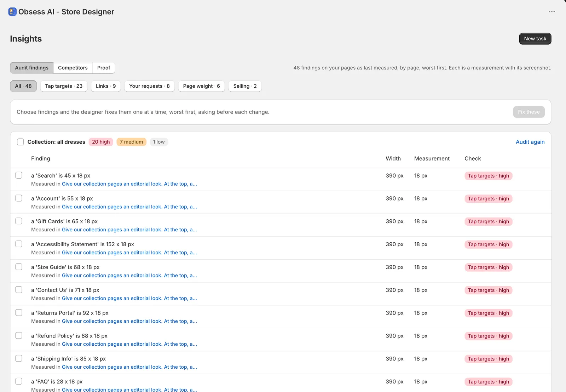Image resolution: width=566 pixels, height=392 pixels.
Task: Select the 'Account' finding checkbox
Action: (x=19, y=198)
